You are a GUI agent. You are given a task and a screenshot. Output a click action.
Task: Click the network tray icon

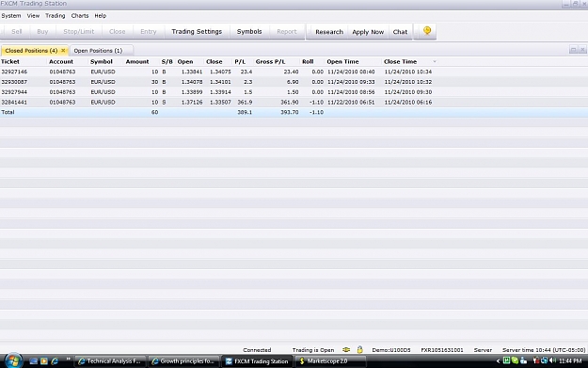point(544,360)
